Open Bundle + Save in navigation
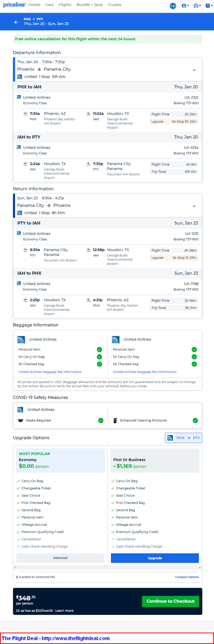 click(89, 5)
